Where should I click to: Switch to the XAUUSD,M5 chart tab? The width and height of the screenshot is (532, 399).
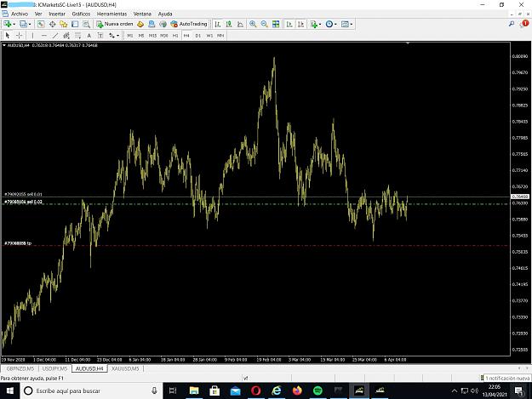pos(125,368)
